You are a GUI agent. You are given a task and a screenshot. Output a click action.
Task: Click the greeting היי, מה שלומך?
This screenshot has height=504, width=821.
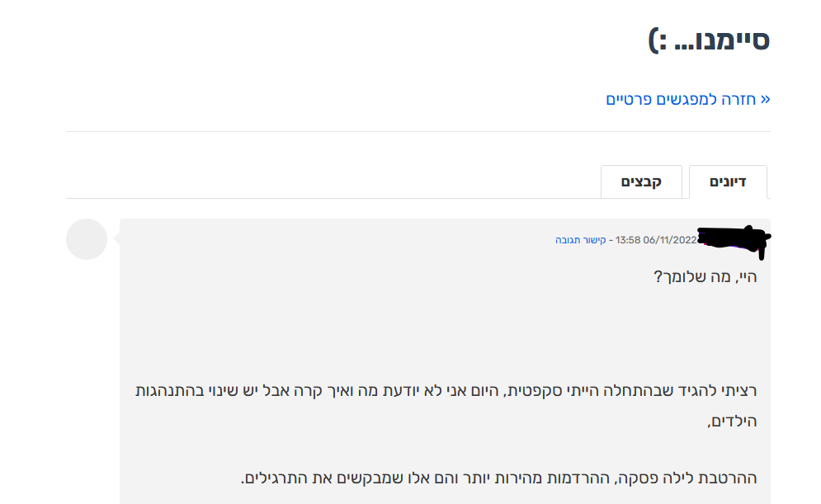click(x=705, y=276)
